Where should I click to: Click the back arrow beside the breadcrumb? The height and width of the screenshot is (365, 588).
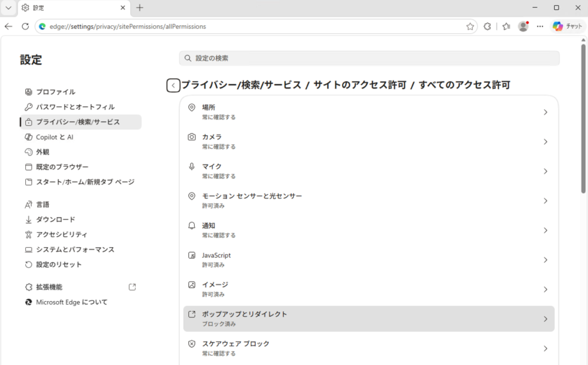pos(173,85)
